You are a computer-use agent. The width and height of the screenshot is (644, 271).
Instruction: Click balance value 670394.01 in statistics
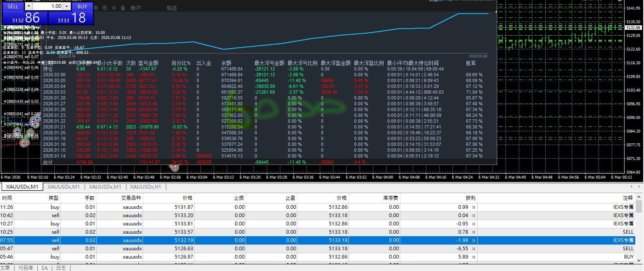click(x=232, y=80)
